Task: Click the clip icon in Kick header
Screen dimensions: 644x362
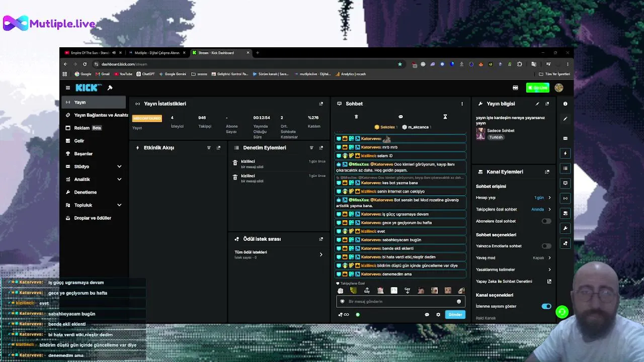Action: 515,88
